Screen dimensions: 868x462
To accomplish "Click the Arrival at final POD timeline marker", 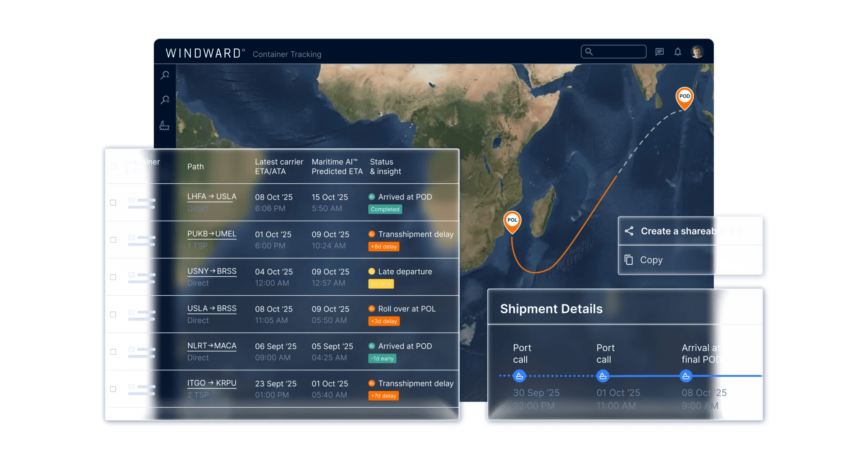I will tap(686, 376).
